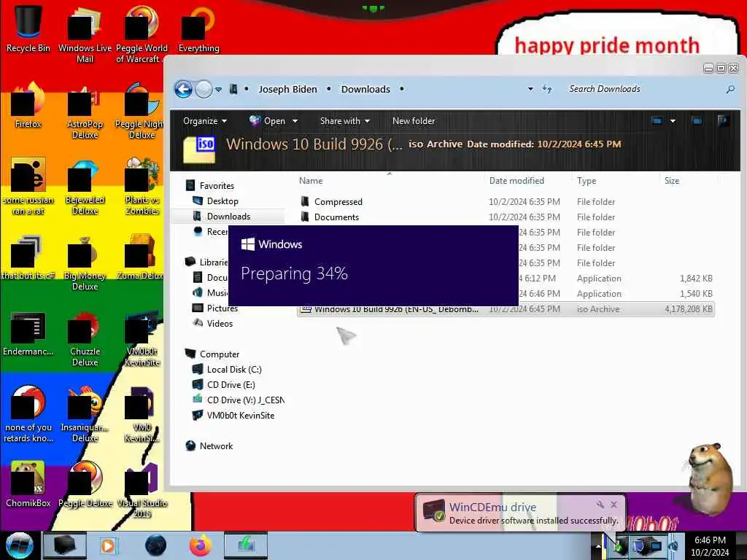
Task: Select Local Disk (C:)
Action: pyautogui.click(x=227, y=370)
